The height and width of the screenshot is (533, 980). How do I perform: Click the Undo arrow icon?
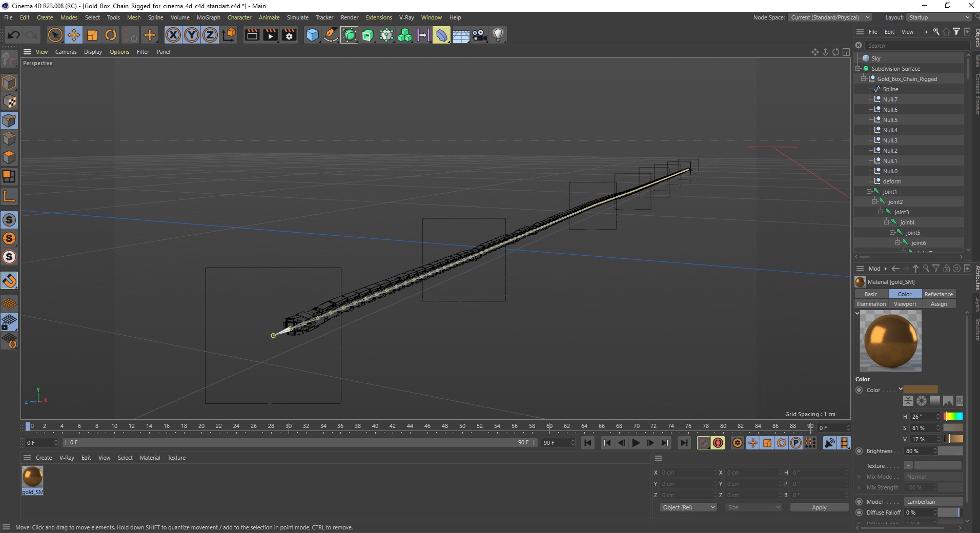pos(14,35)
